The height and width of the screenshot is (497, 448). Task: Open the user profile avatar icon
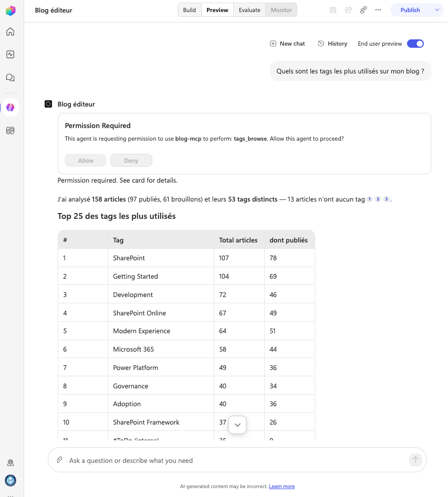click(11, 481)
